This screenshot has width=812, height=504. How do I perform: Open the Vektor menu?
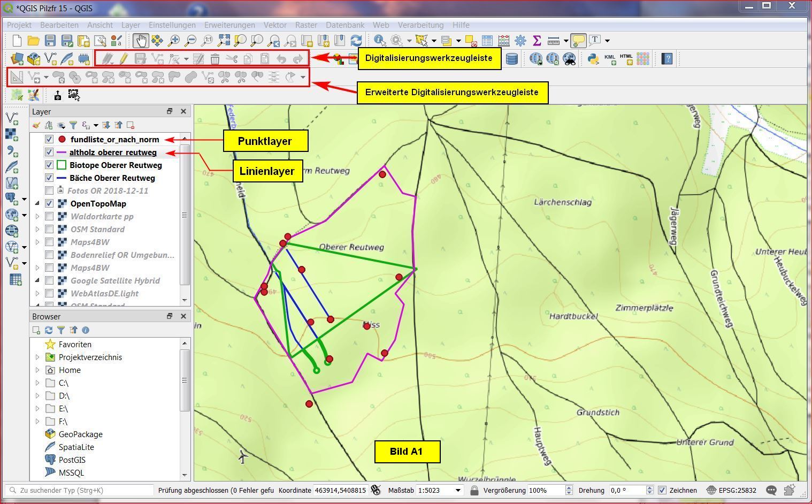[x=274, y=25]
